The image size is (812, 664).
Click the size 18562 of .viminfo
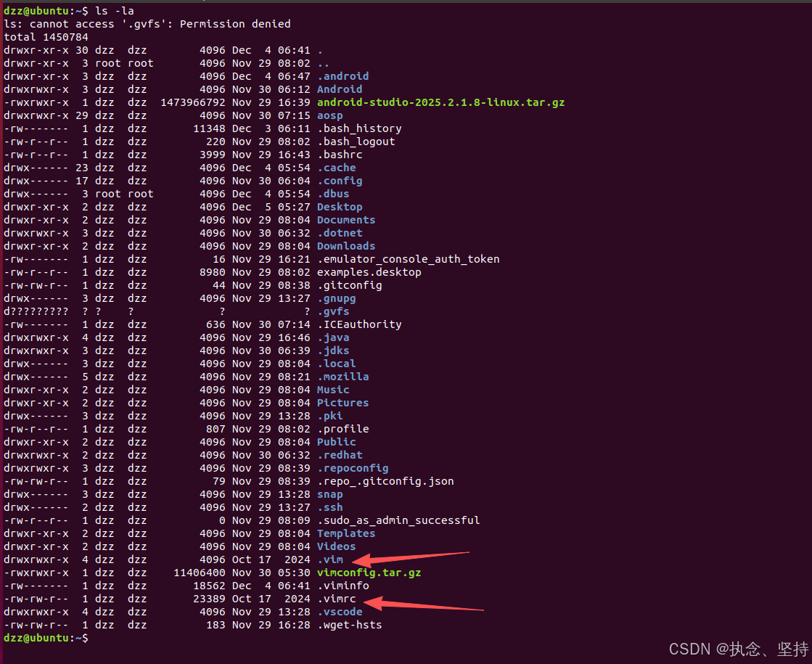[209, 586]
